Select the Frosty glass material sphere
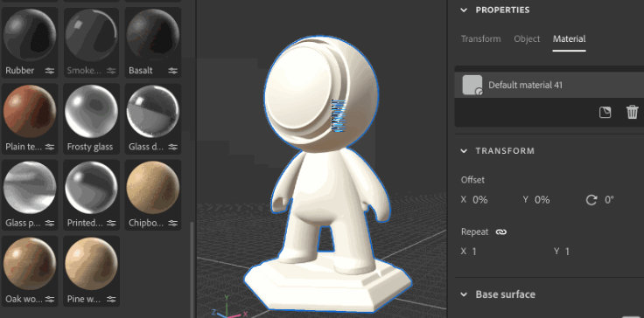 click(x=92, y=111)
